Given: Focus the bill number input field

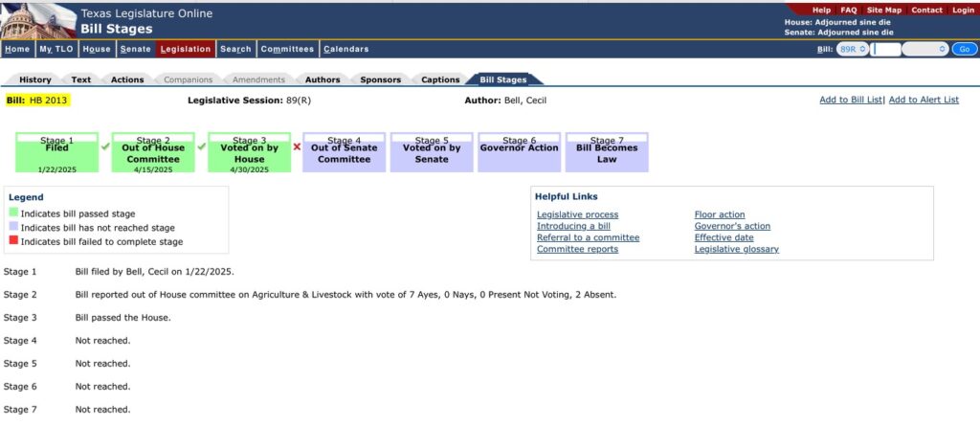Looking at the screenshot, I should coord(886,49).
